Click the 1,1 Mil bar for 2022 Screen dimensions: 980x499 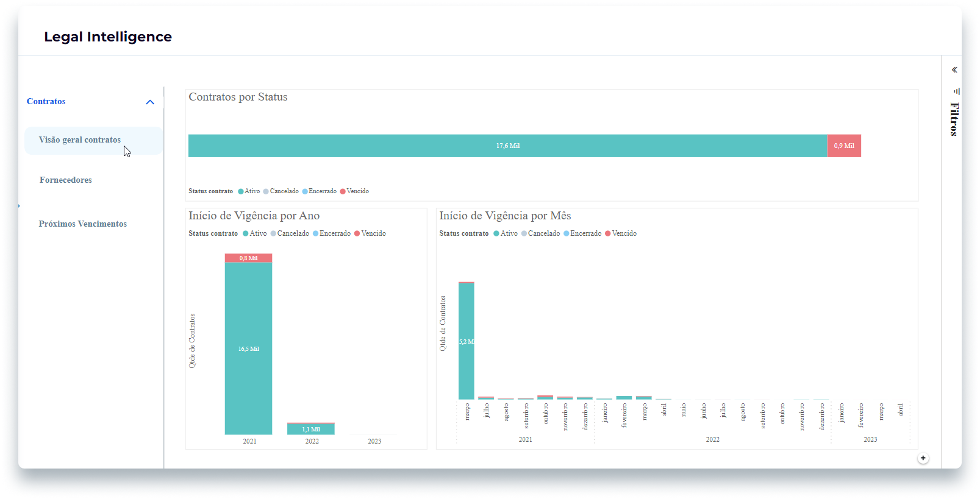[311, 430]
